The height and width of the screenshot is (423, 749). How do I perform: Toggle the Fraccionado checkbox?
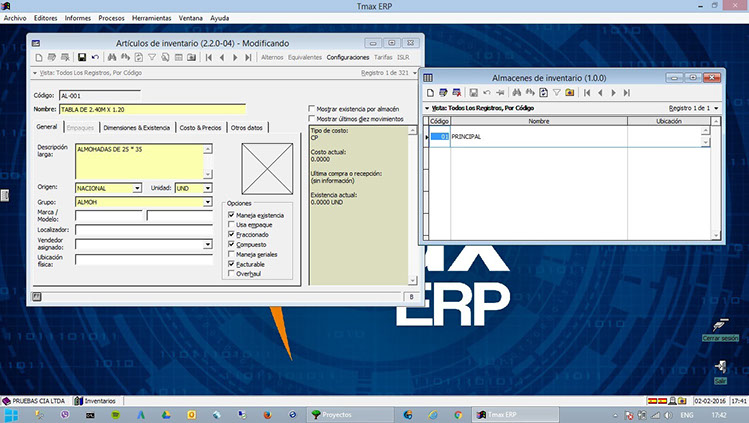tap(232, 235)
